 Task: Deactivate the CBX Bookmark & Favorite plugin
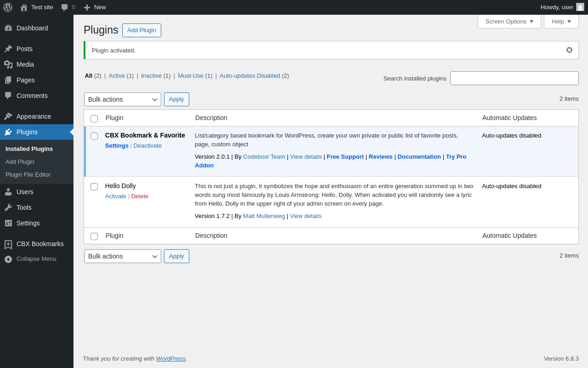coord(147,146)
